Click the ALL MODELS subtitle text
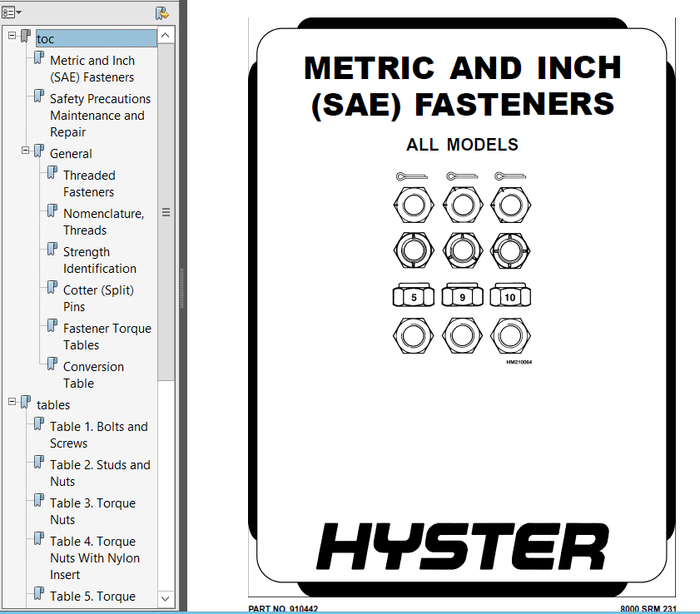The image size is (700, 614). (x=463, y=145)
